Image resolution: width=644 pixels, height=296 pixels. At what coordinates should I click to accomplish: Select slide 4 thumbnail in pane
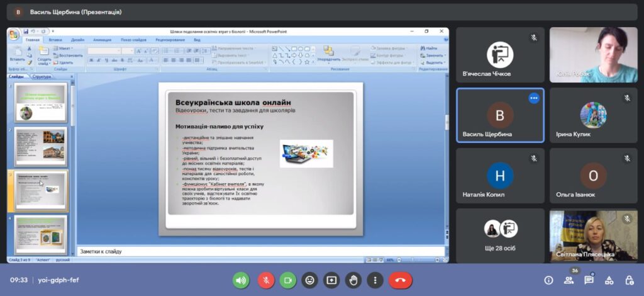click(41, 235)
